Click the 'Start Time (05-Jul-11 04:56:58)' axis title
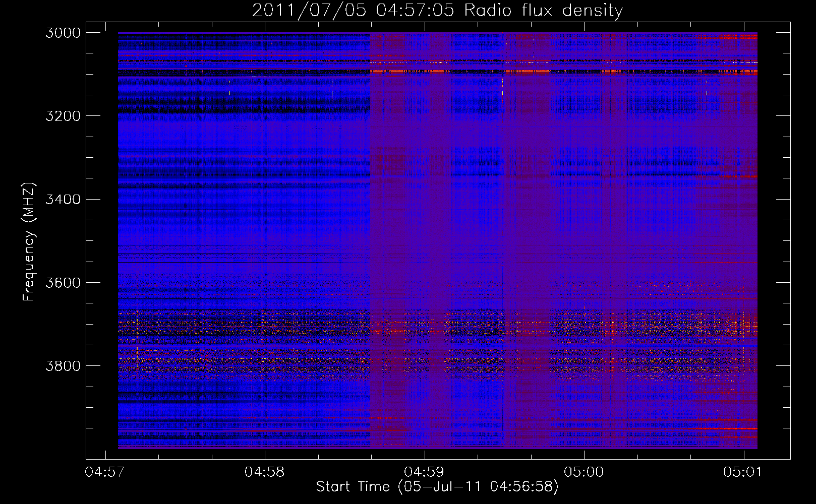The width and height of the screenshot is (816, 504). click(x=437, y=487)
